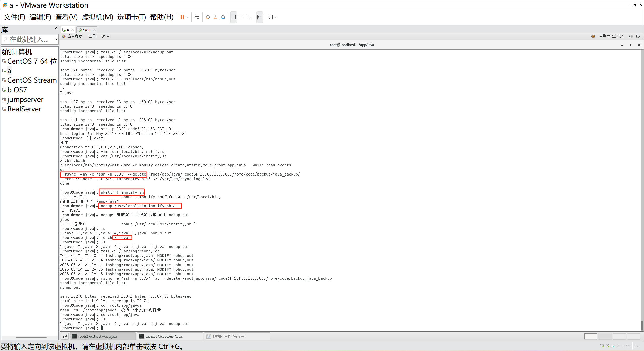Open the library search dropdown arrow
This screenshot has width=644, height=351.
56,39
